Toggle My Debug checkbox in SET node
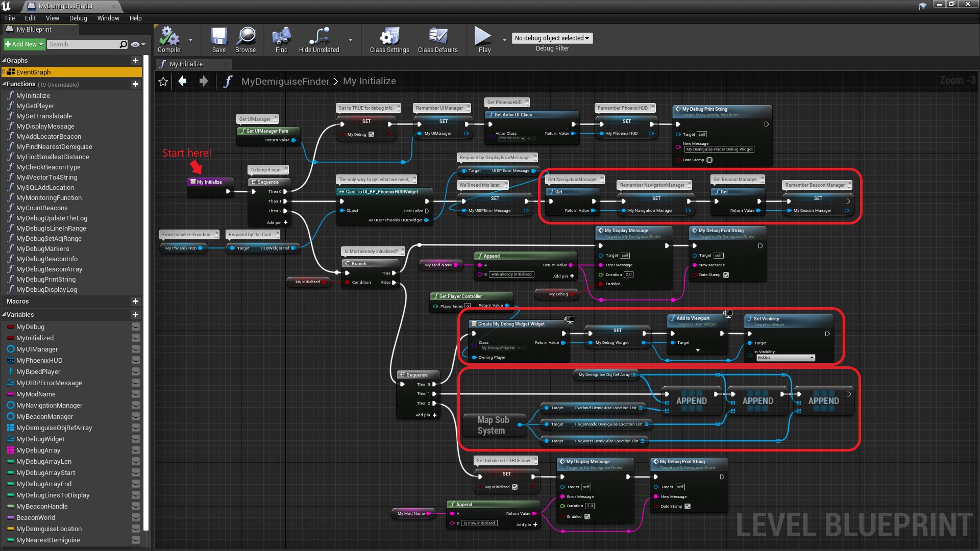This screenshot has height=551, width=980. pos(371,135)
